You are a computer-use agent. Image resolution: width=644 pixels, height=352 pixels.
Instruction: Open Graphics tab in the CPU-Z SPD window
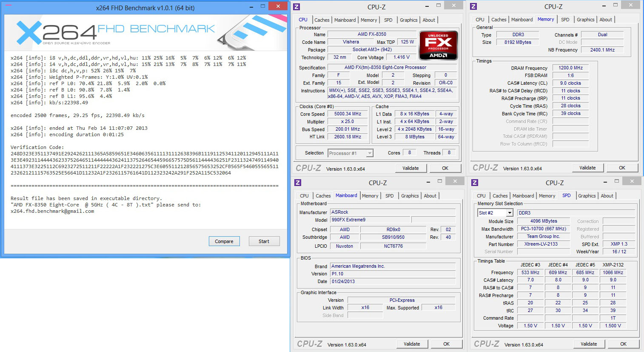[587, 196]
